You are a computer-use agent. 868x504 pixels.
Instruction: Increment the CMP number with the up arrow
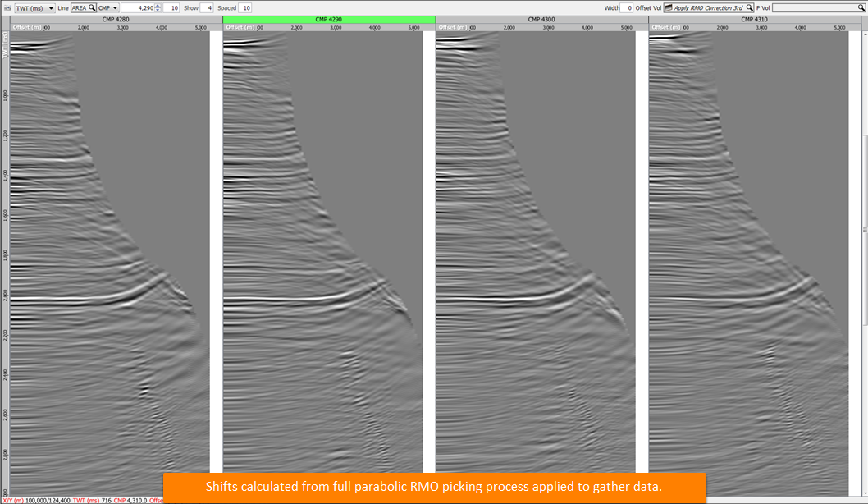click(158, 6)
